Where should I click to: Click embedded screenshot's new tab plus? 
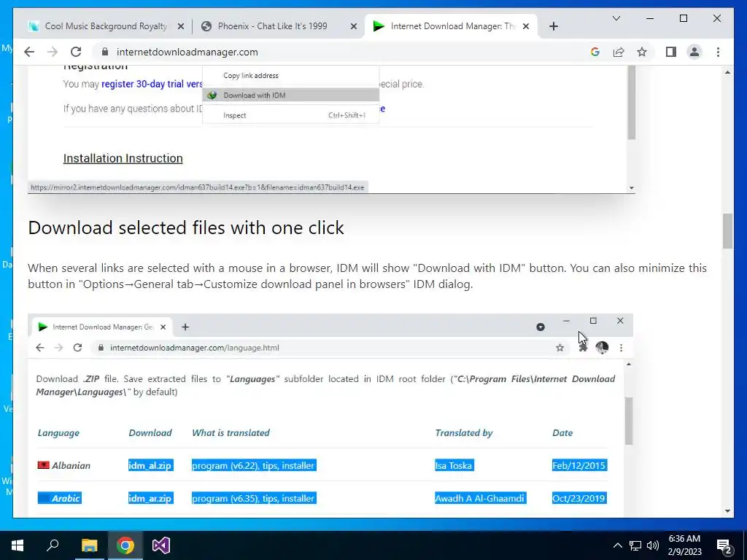185,327
